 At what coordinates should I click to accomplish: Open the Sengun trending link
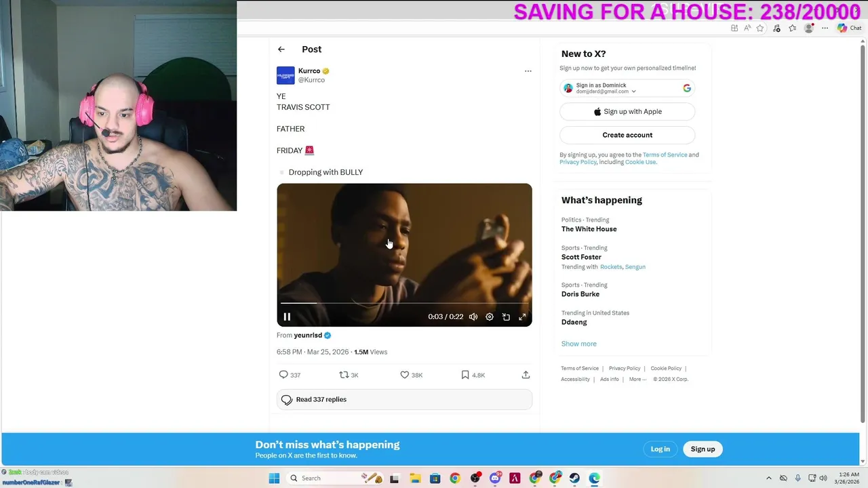click(635, 267)
